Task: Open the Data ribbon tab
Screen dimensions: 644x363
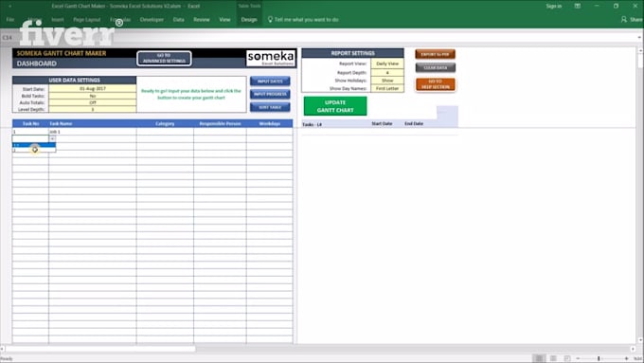Action: pos(178,19)
